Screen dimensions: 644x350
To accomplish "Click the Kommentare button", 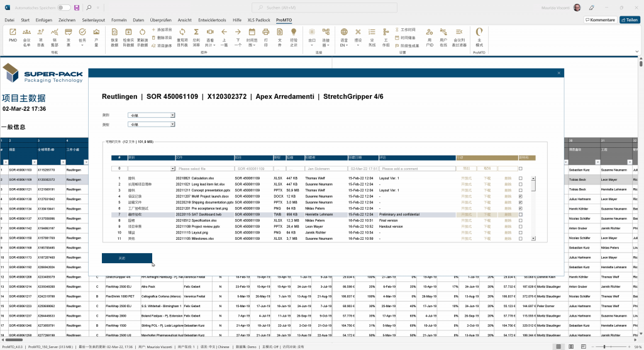I will 599,20.
